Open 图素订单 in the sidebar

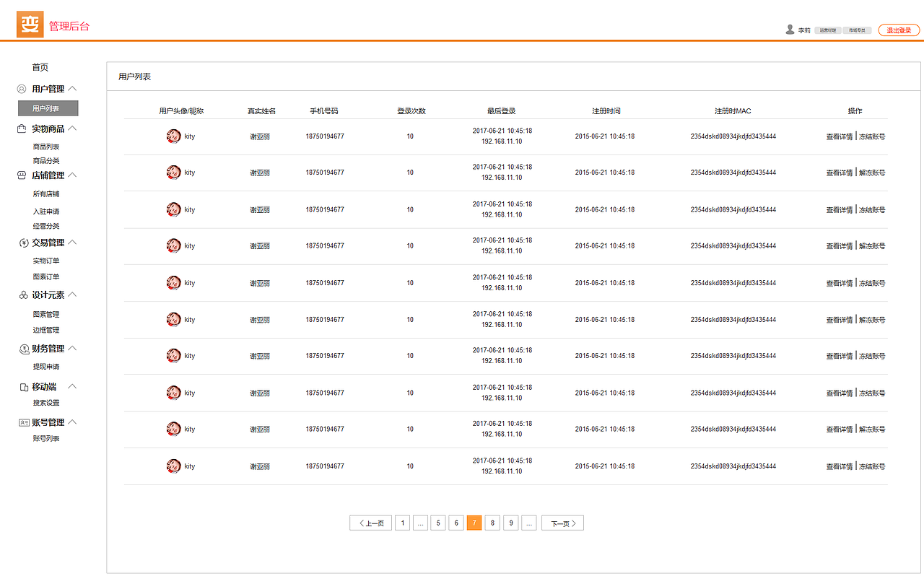pyautogui.click(x=46, y=276)
